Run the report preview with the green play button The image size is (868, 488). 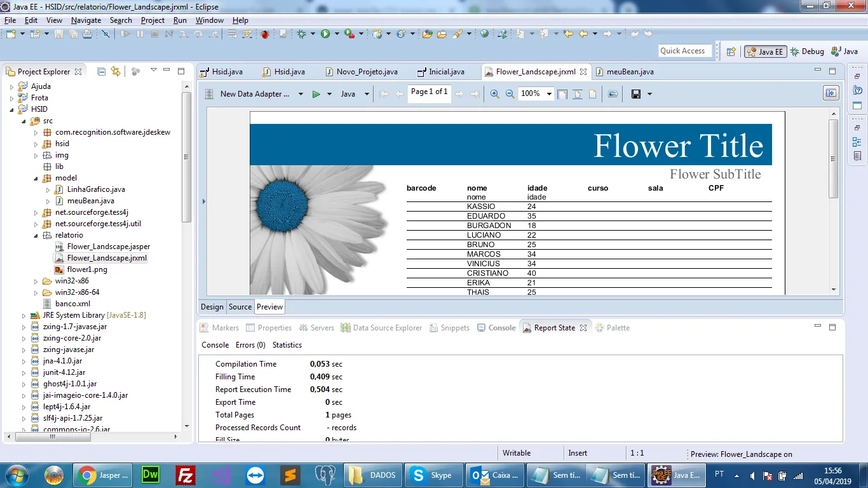316,94
